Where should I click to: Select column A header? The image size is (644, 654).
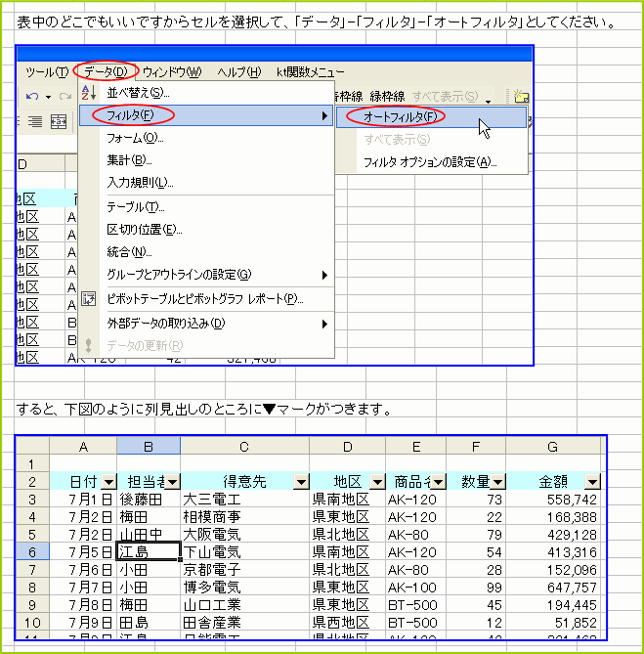83,447
